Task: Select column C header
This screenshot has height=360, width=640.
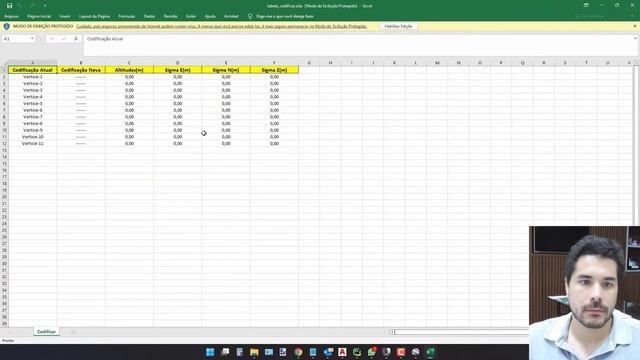Action: coord(129,63)
